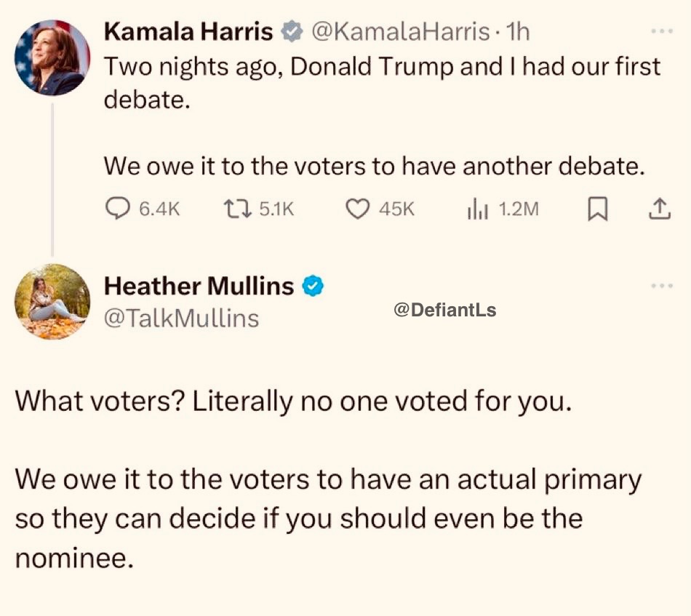Click the @DefiantLs watermark text
Viewport: 691px width, 616px height.
click(444, 310)
